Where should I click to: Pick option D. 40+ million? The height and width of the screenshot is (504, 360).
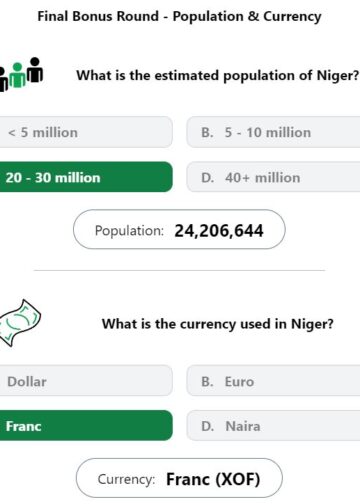tap(273, 177)
